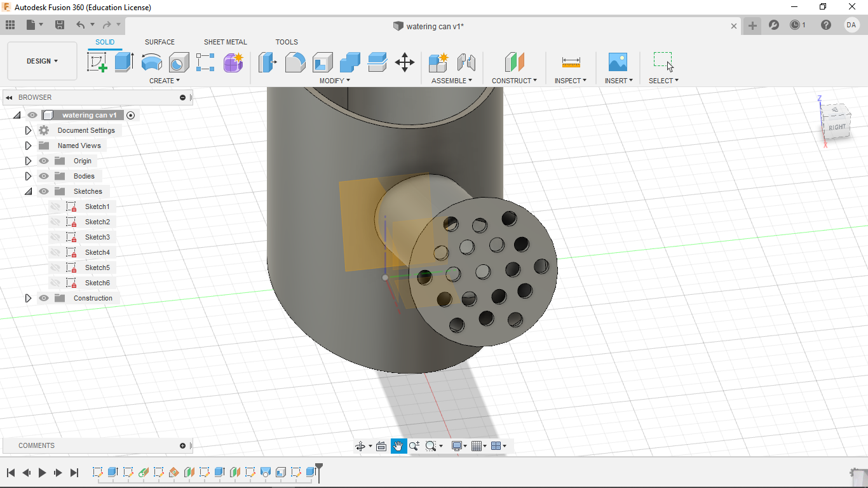The width and height of the screenshot is (868, 488).
Task: Open the CONSTRUCT menu
Action: tap(514, 81)
